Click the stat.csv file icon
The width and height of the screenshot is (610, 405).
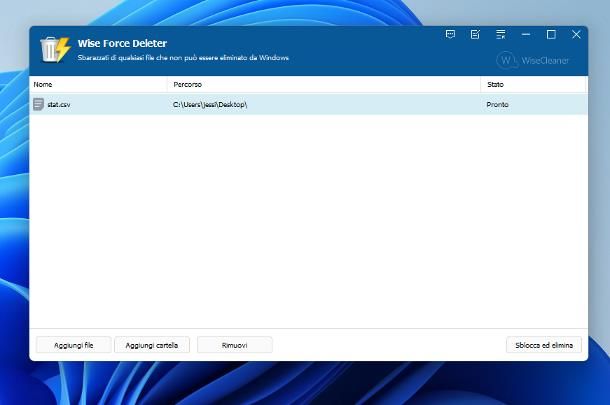coord(39,104)
